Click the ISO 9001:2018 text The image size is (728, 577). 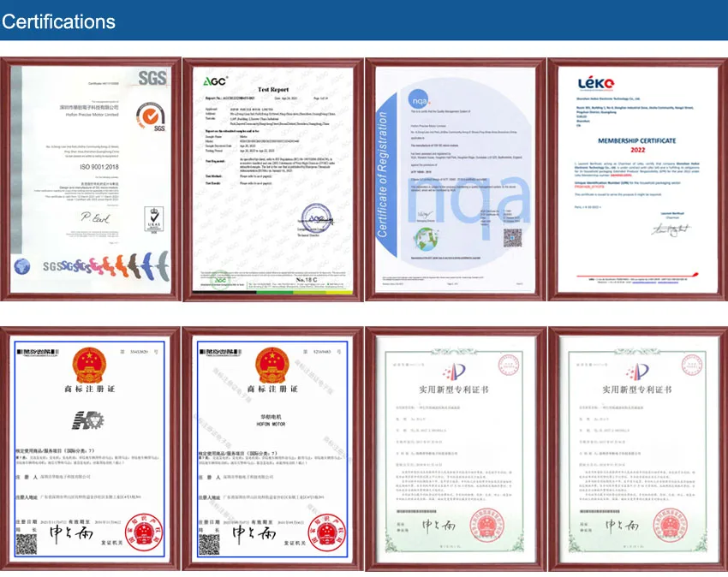(98, 167)
